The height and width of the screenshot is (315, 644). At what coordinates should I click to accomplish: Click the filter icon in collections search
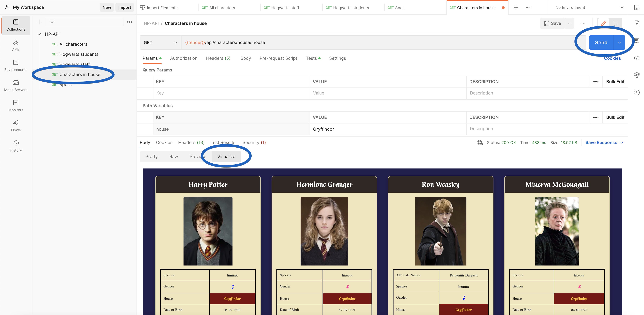point(52,22)
